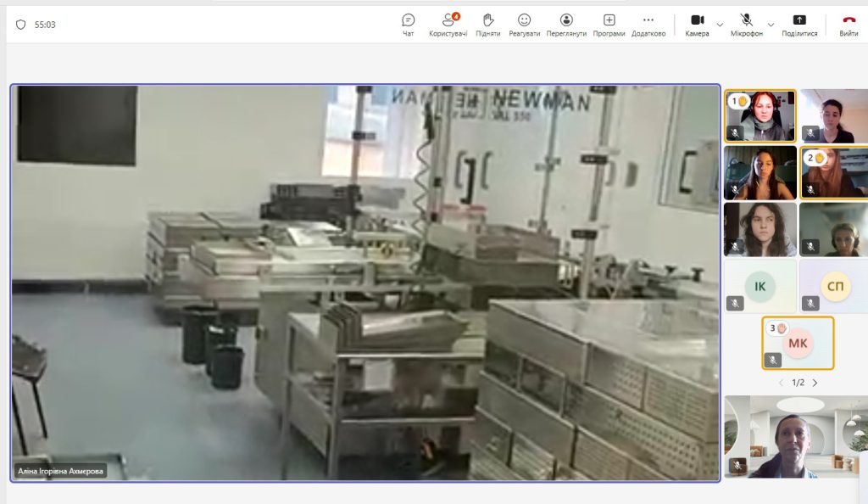Select the main shared video feed
This screenshot has height=504, width=868.
(365, 283)
